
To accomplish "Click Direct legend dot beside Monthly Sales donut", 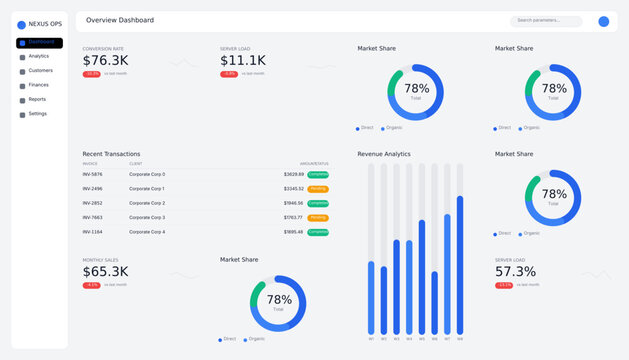I will pos(220,340).
